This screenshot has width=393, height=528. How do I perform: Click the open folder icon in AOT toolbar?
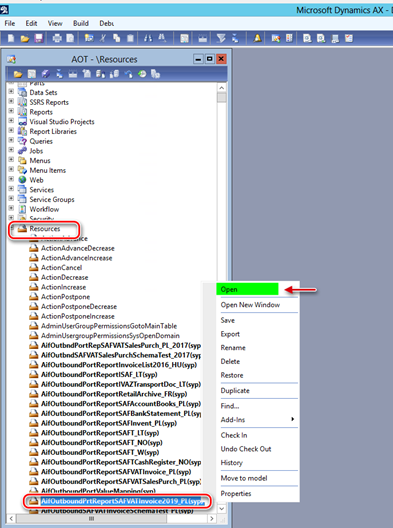[x=18, y=74]
